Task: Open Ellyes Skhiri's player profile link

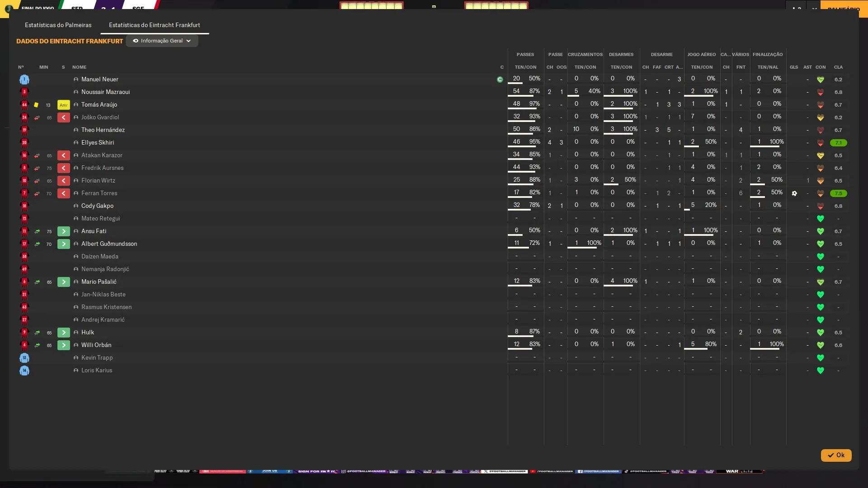Action: click(x=97, y=143)
